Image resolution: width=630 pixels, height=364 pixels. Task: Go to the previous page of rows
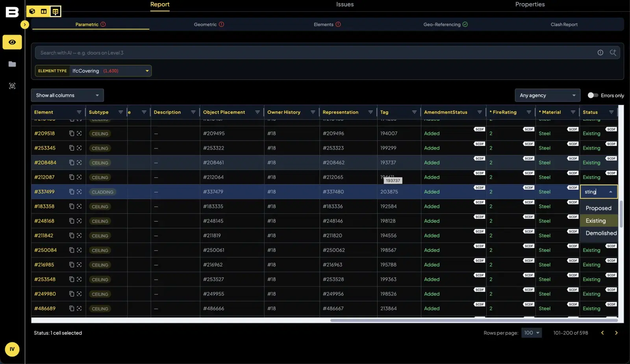point(602,333)
